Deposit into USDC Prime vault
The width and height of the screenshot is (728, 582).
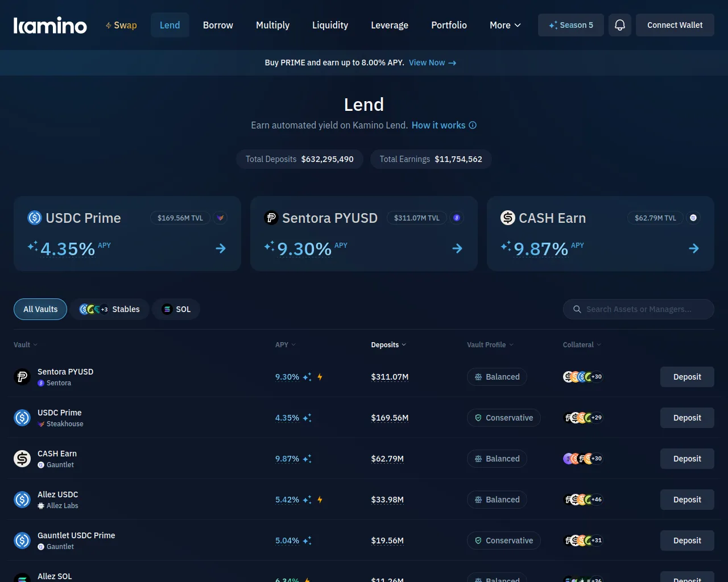pyautogui.click(x=687, y=418)
